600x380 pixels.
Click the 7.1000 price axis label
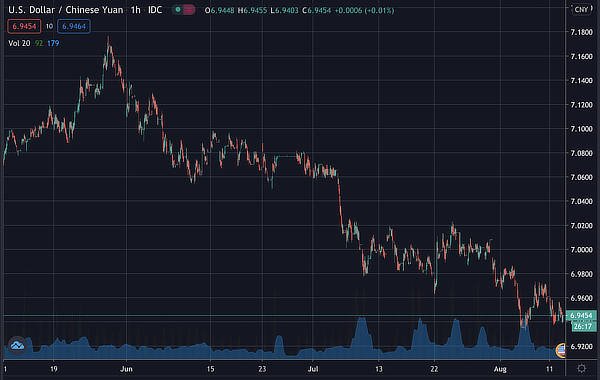581,129
